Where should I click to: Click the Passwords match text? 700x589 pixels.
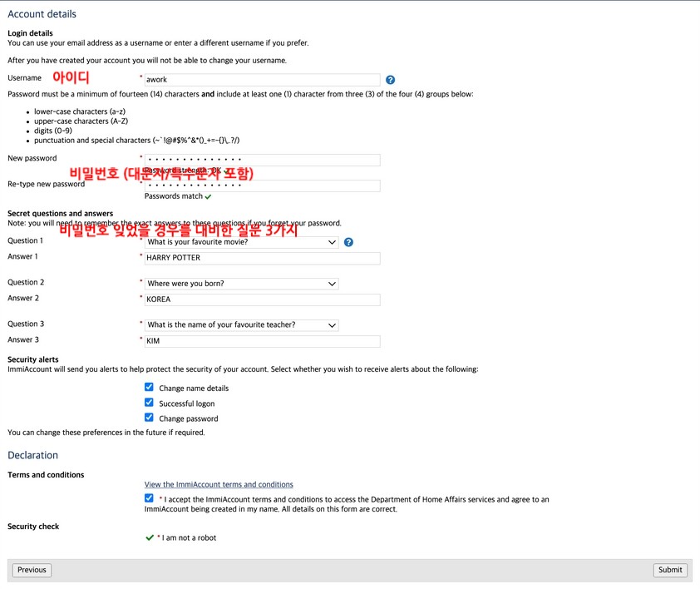coord(174,196)
